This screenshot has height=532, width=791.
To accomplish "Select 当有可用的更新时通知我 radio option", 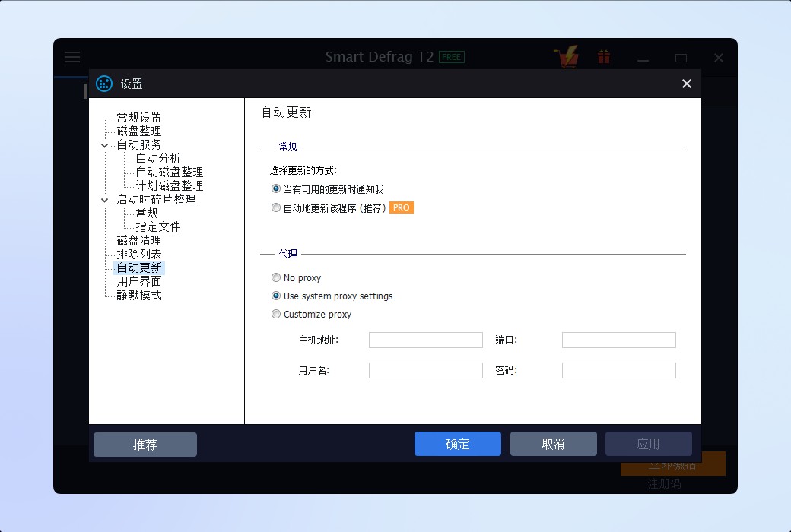I will [x=276, y=189].
